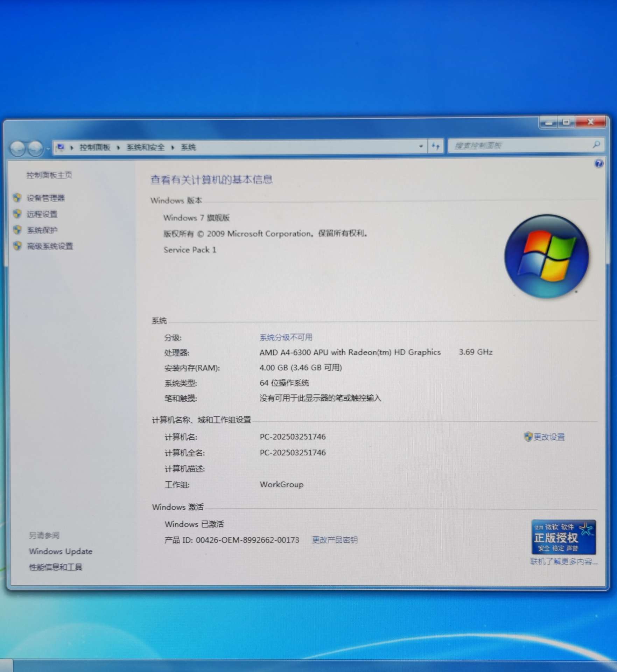Click the shield icon beside 系统保护

click(17, 230)
